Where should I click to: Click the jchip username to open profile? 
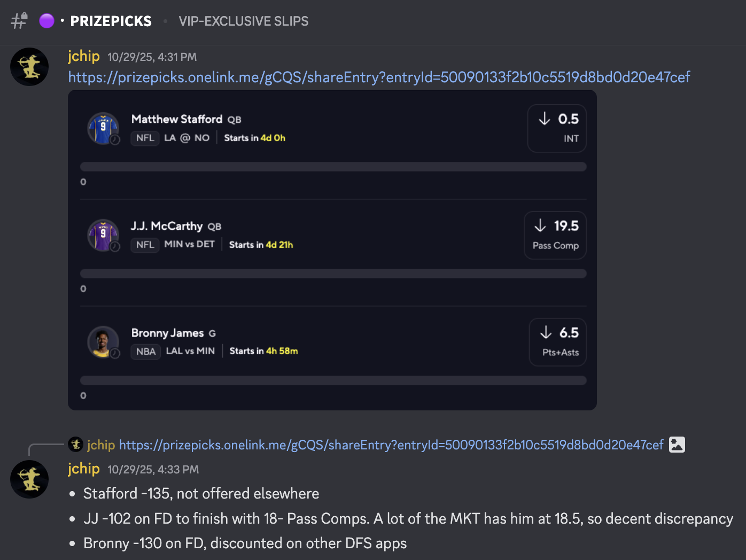point(83,56)
